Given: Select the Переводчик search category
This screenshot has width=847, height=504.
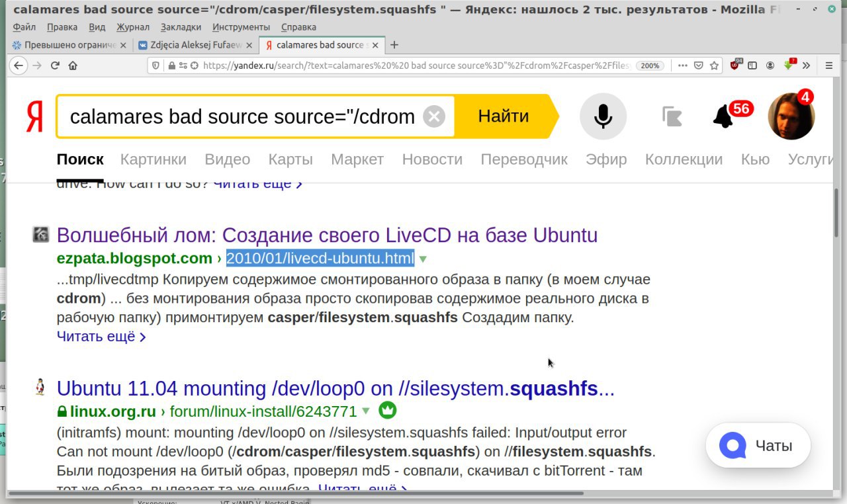Looking at the screenshot, I should pos(524,159).
